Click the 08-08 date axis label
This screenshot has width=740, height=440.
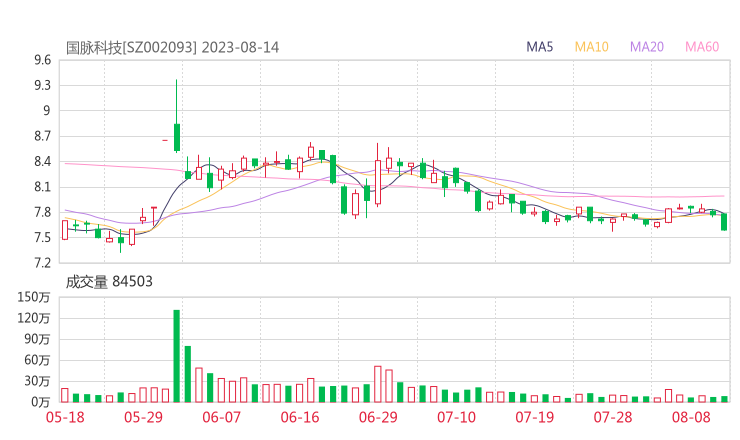point(691,417)
